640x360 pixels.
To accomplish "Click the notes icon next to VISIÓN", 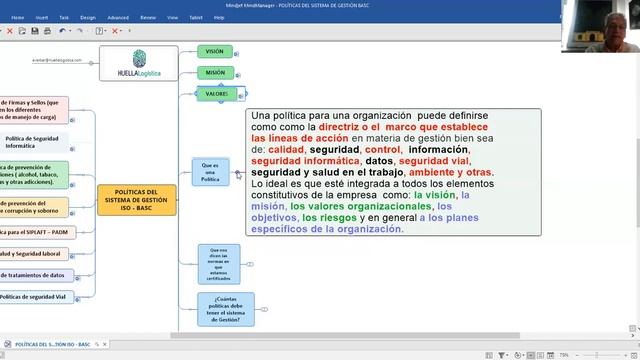I will pyautogui.click(x=236, y=54).
